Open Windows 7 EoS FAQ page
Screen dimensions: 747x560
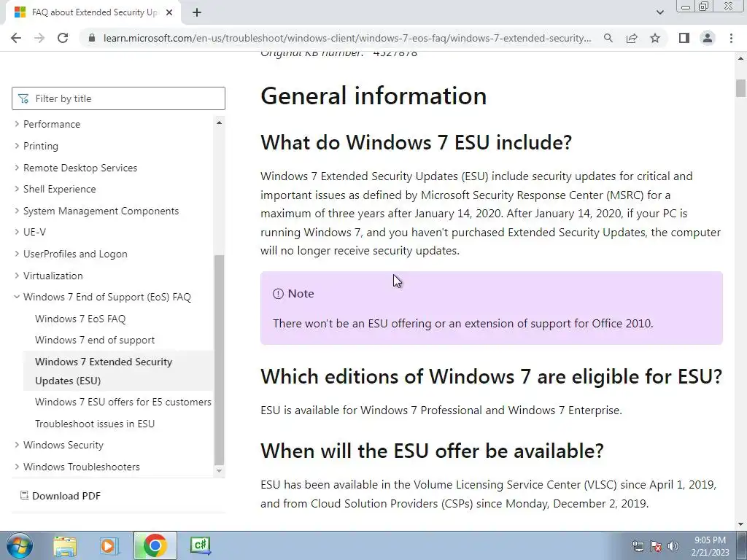80,319
